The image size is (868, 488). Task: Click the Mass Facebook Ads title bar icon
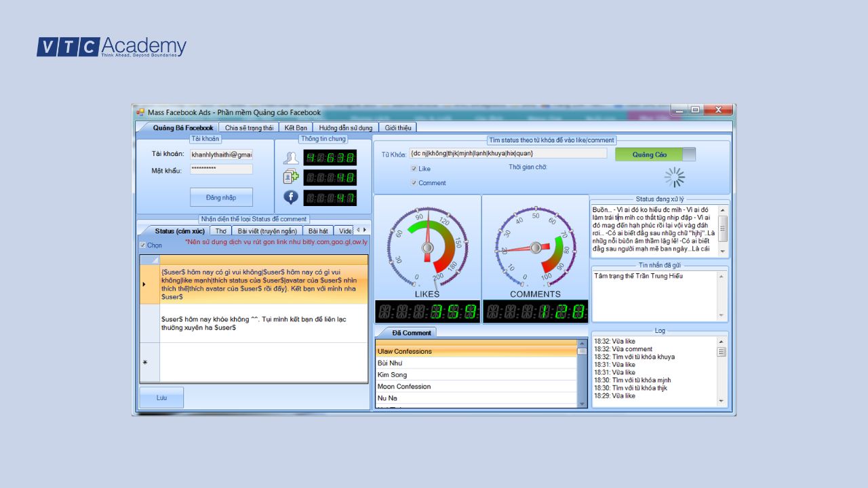pyautogui.click(x=141, y=113)
